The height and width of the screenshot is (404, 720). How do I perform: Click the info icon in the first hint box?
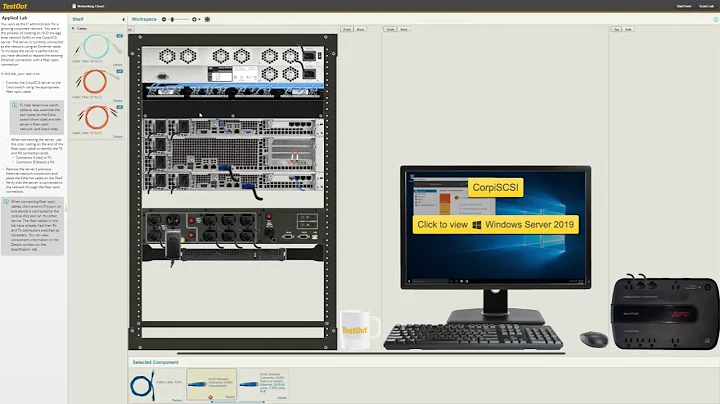point(15,105)
